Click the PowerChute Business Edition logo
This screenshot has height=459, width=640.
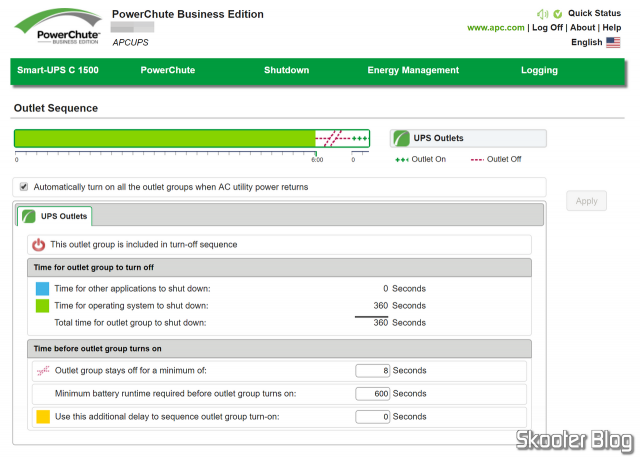58,27
